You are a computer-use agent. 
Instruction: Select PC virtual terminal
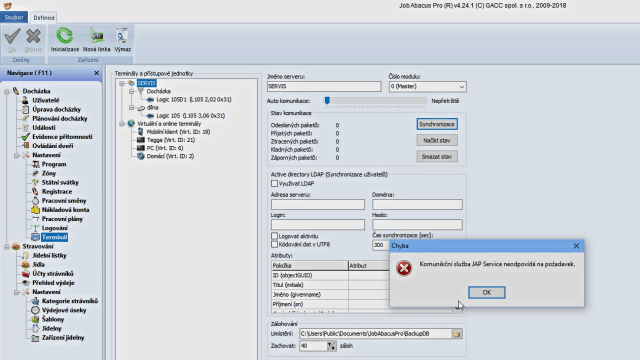pos(164,148)
